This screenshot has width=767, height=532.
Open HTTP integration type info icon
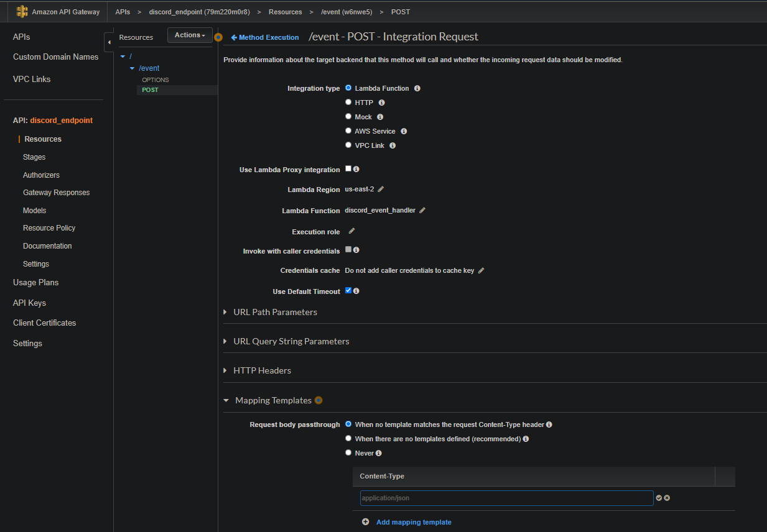382,103
